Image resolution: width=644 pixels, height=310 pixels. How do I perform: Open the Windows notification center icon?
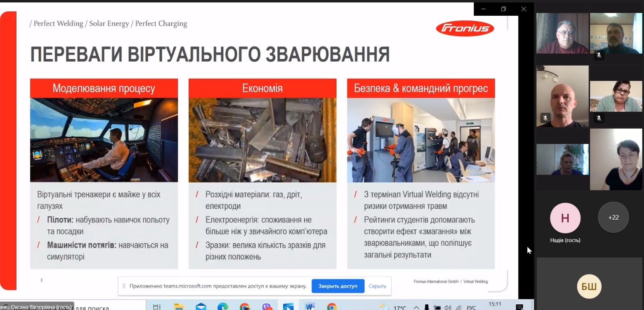pyautogui.click(x=520, y=307)
